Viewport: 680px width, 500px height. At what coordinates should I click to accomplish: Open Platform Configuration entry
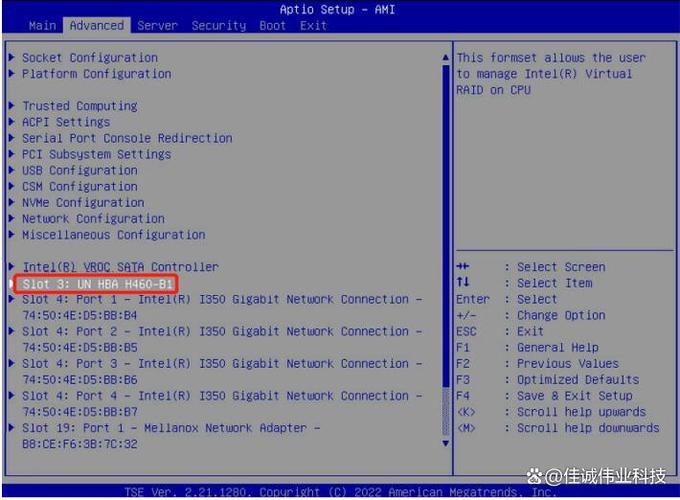pyautogui.click(x=96, y=74)
